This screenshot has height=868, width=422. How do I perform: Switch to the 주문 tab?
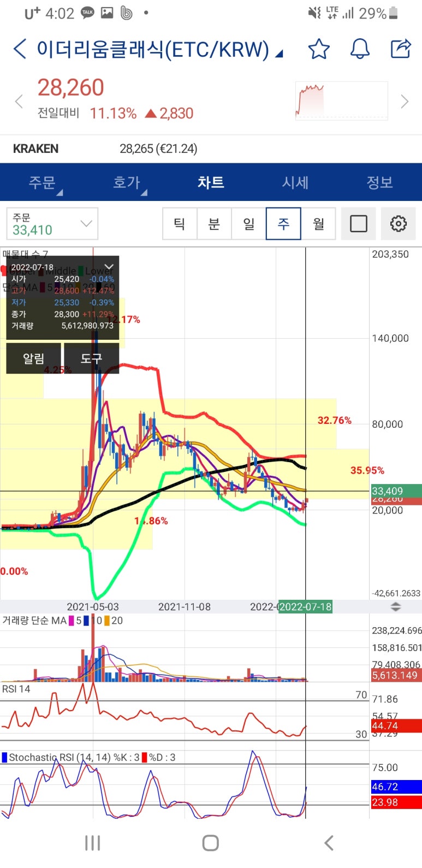point(43,183)
